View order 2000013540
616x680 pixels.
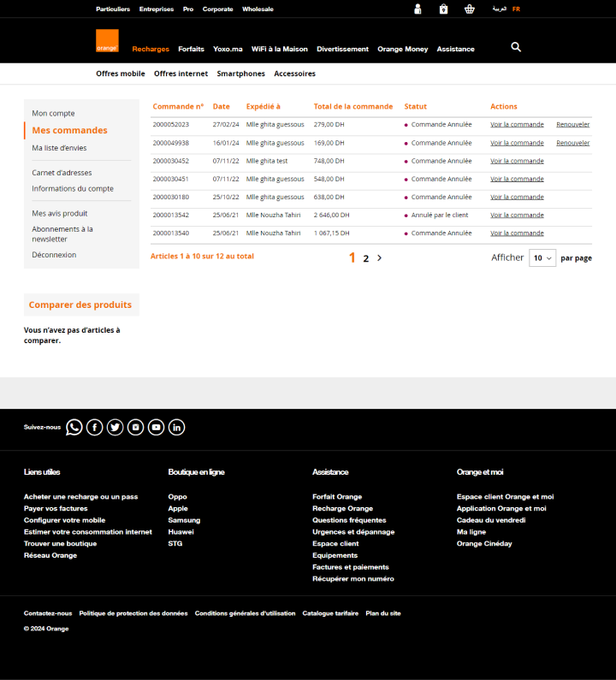point(517,234)
